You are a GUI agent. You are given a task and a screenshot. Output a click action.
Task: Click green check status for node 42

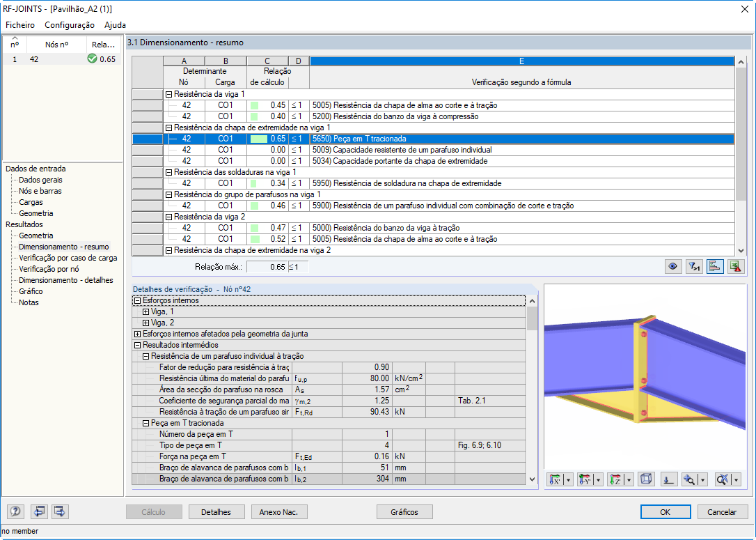(92, 59)
